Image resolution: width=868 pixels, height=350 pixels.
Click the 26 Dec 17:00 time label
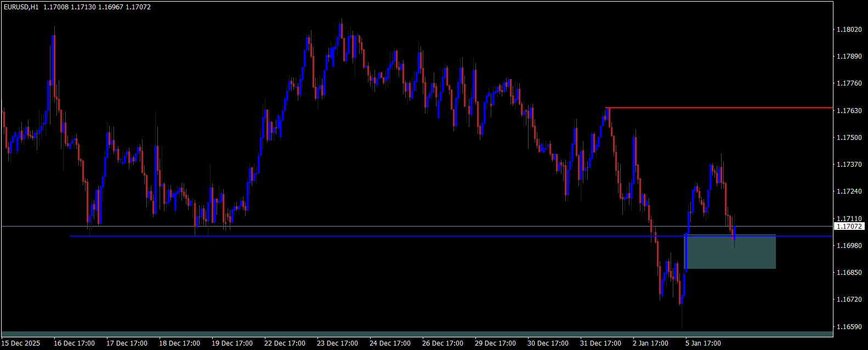pyautogui.click(x=442, y=343)
